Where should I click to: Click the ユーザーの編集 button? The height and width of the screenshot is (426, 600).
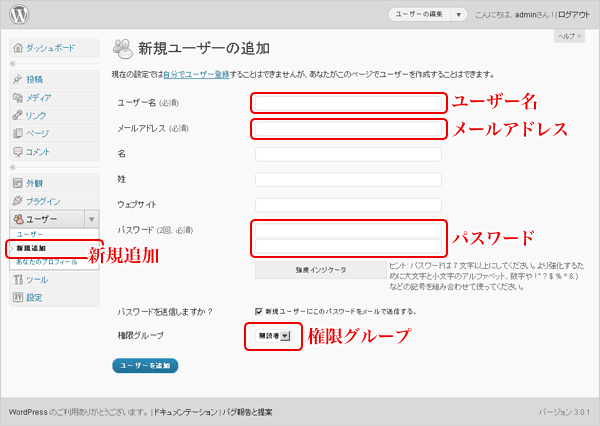pyautogui.click(x=419, y=15)
